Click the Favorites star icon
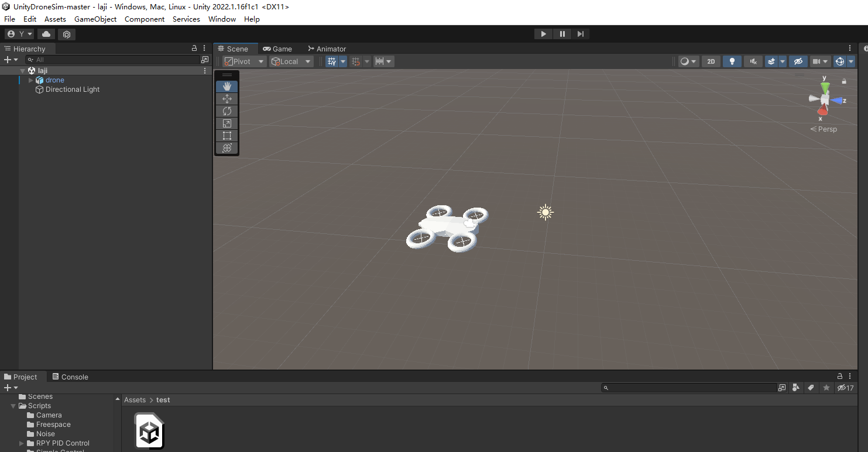The width and height of the screenshot is (868, 452). pyautogui.click(x=826, y=388)
